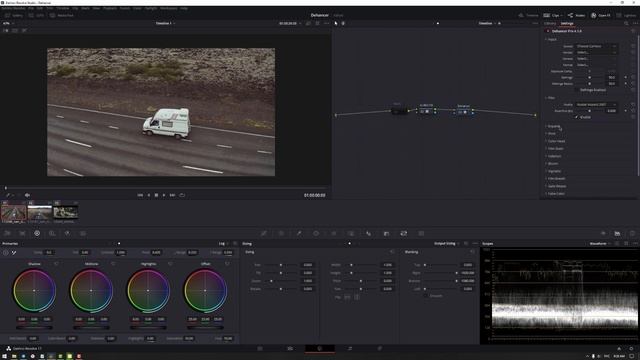Open the Motion Effects palette
The height and width of the screenshot is (360, 640).
point(83,233)
